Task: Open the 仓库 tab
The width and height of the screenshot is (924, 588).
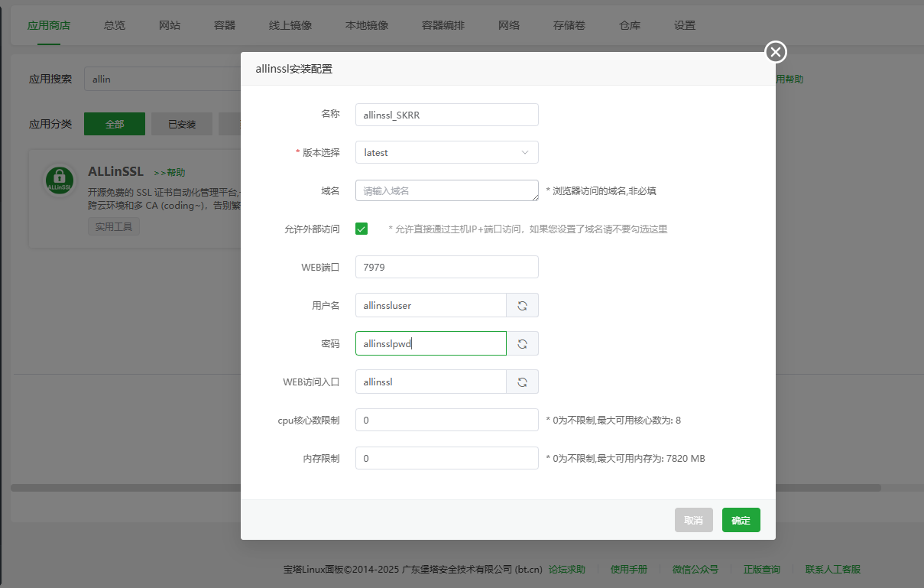Action: click(630, 25)
